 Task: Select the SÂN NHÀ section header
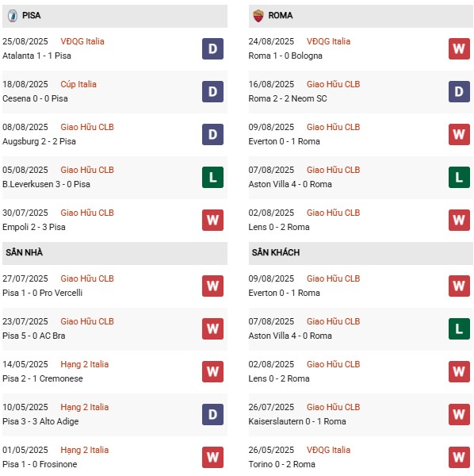click(x=115, y=253)
